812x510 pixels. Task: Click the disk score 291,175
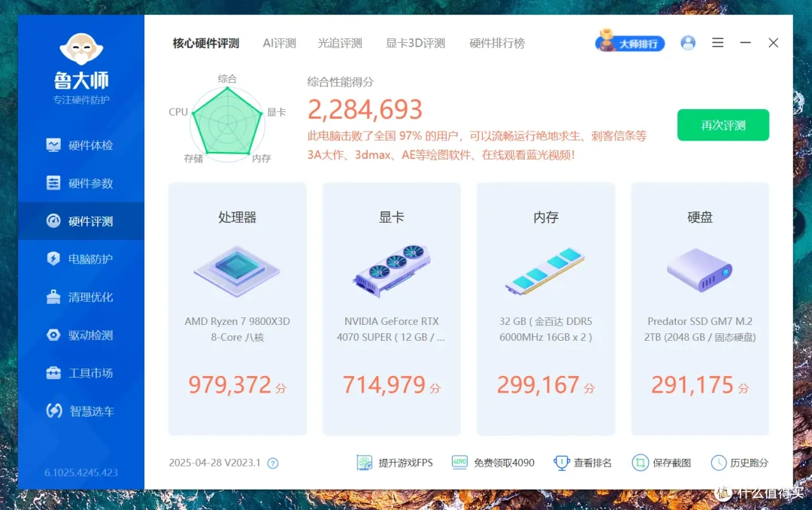pyautogui.click(x=692, y=384)
